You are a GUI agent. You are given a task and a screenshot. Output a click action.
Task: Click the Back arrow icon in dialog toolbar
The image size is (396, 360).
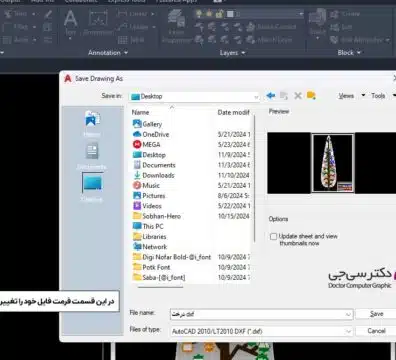pos(271,96)
